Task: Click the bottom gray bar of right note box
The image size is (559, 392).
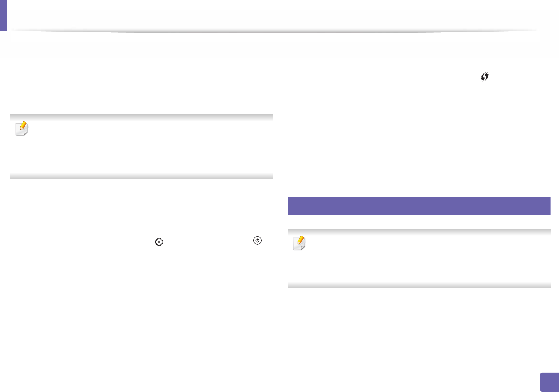Action: point(419,285)
